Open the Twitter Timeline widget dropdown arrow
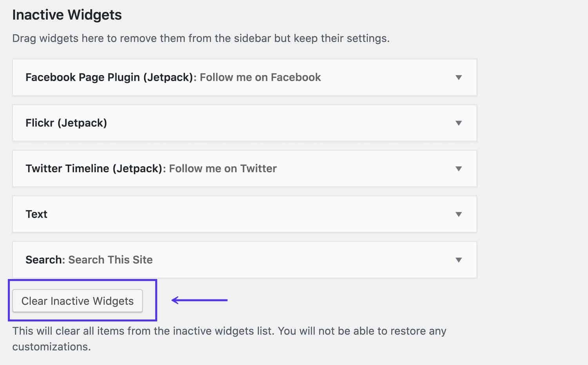Image resolution: width=588 pixels, height=365 pixels. click(458, 169)
